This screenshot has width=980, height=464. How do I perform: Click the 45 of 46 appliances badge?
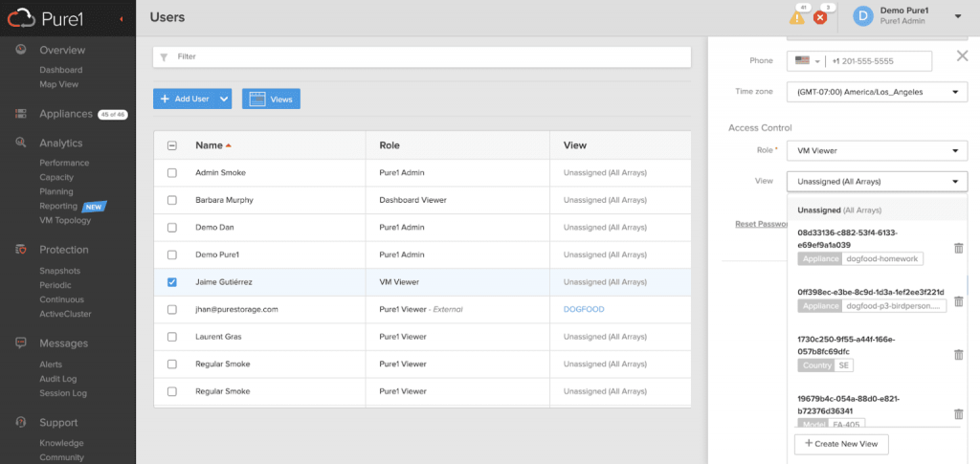pos(113,114)
